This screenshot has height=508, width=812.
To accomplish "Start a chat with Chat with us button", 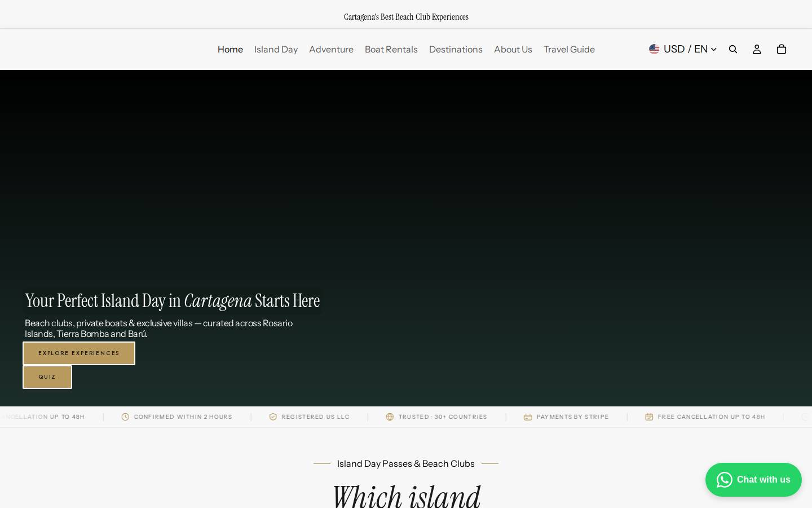I will (x=753, y=480).
